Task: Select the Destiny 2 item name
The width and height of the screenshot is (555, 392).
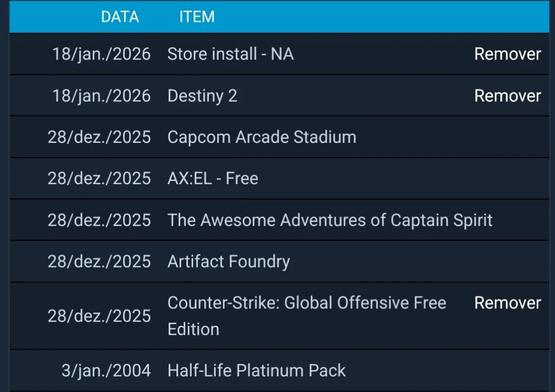Action: pos(202,96)
